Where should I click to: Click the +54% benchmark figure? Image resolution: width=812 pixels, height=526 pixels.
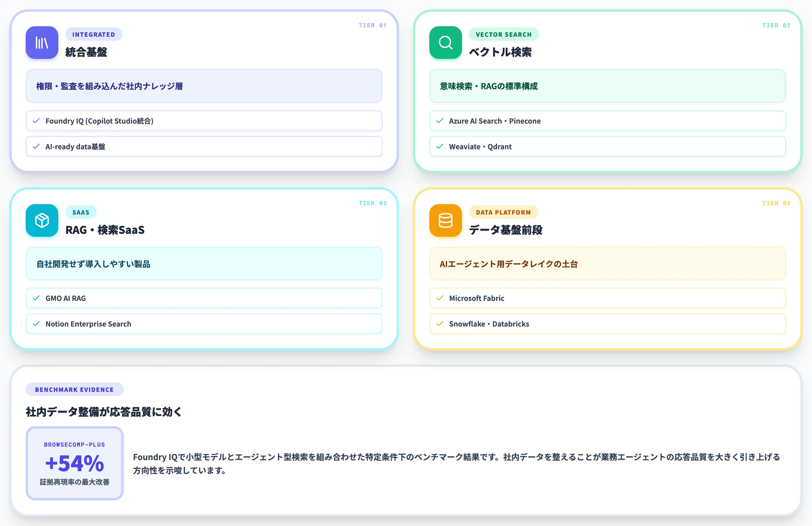tap(74, 463)
